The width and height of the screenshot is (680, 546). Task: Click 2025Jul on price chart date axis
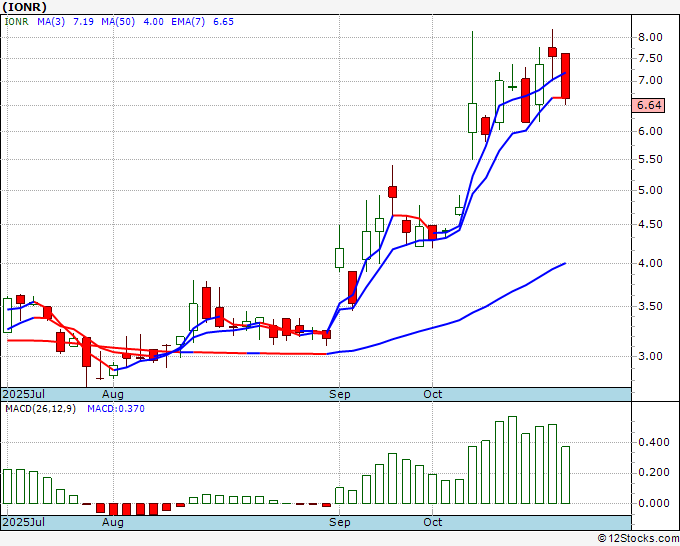point(24,394)
